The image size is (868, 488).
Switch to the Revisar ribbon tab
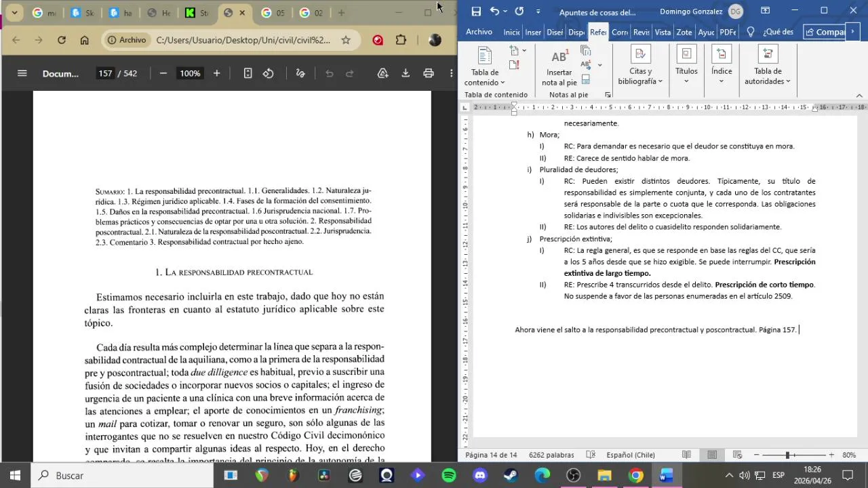tap(642, 32)
